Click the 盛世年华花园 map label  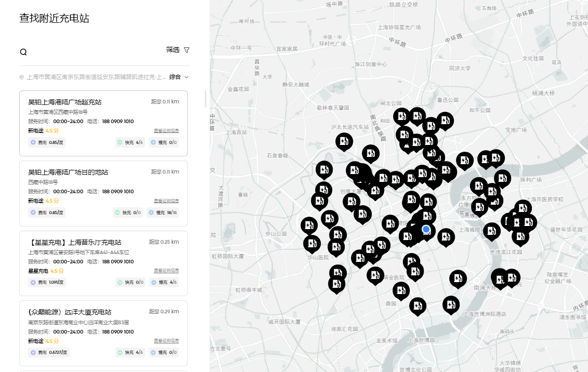click(x=566, y=230)
